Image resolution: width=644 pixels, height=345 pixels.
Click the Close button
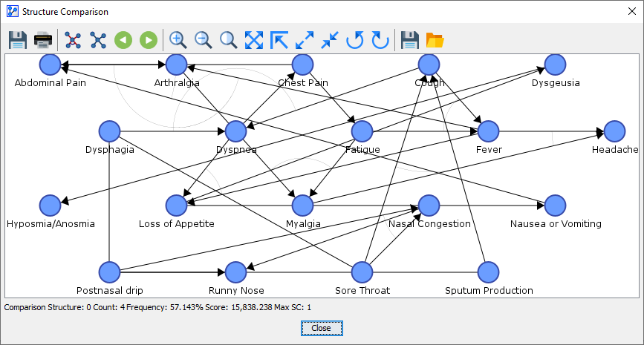click(x=322, y=328)
